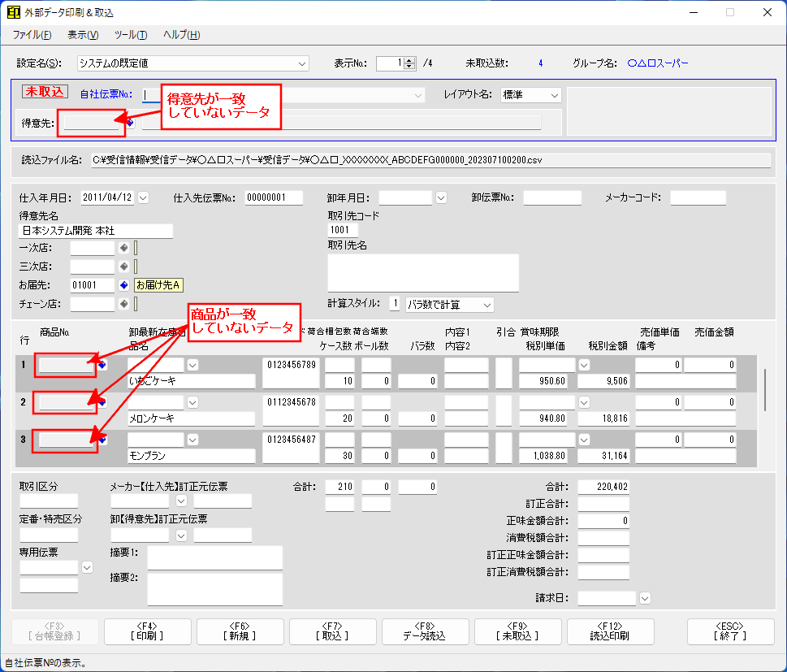Click the F8 データ読込 button
The width and height of the screenshot is (787, 672).
click(425, 631)
